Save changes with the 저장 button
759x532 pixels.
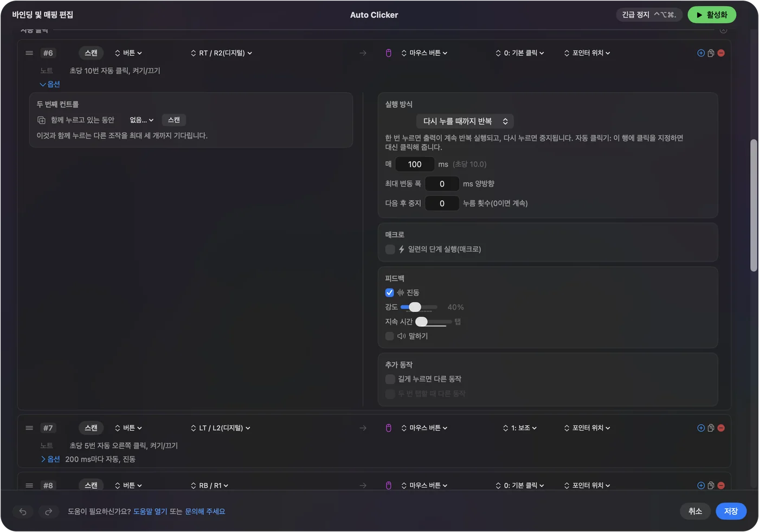coord(731,511)
